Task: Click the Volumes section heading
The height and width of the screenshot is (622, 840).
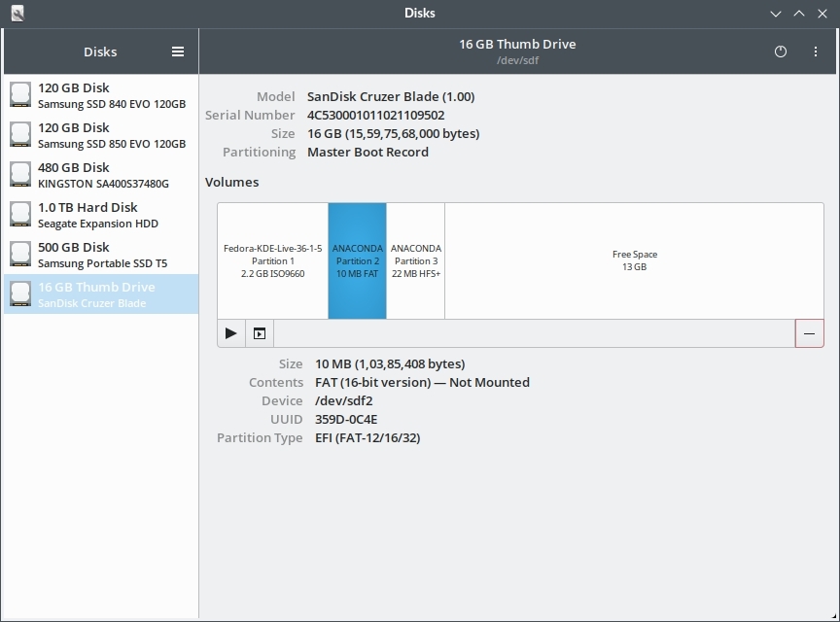Action: 232,182
